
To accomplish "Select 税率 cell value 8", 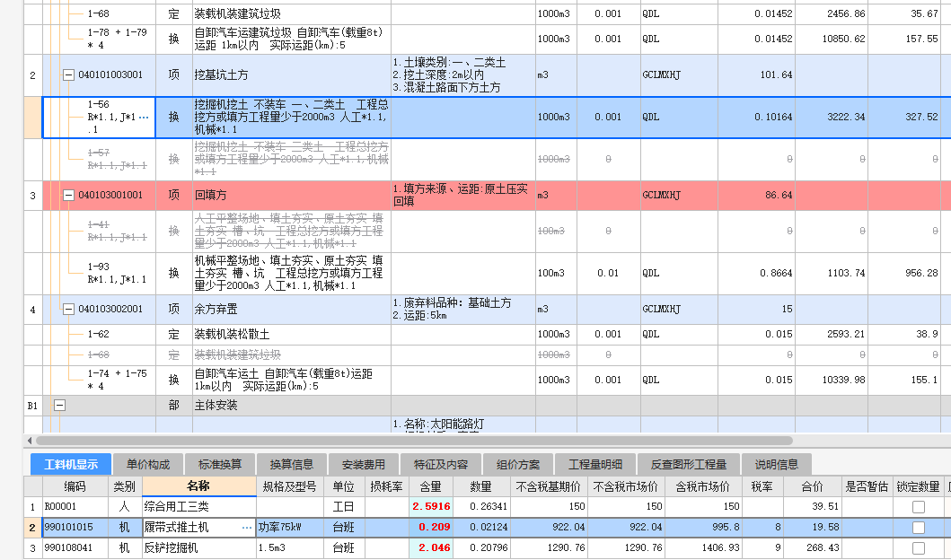I will [x=762, y=528].
